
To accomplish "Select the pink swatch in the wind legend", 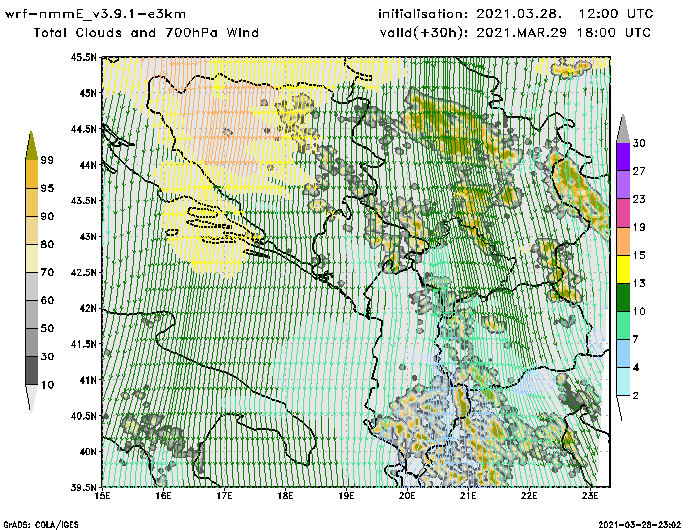I will click(621, 213).
